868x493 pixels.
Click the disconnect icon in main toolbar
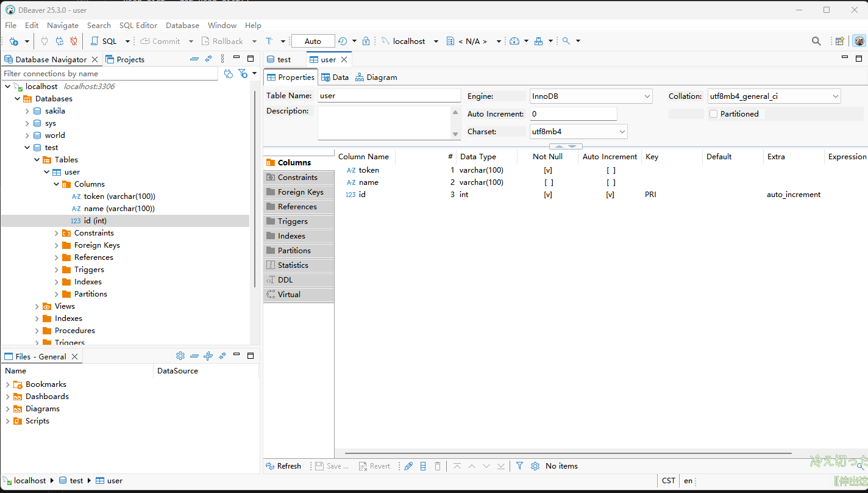pos(74,41)
